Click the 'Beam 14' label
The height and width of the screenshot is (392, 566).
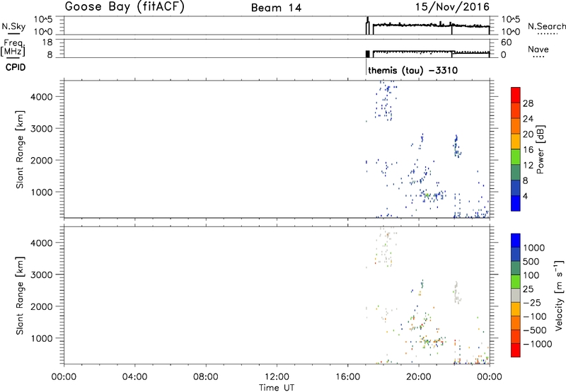(276, 8)
